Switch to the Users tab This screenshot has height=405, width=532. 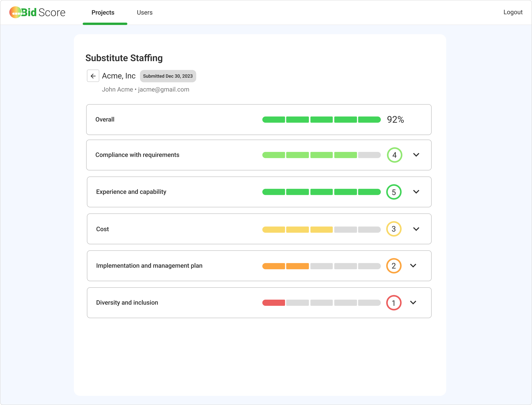145,13
